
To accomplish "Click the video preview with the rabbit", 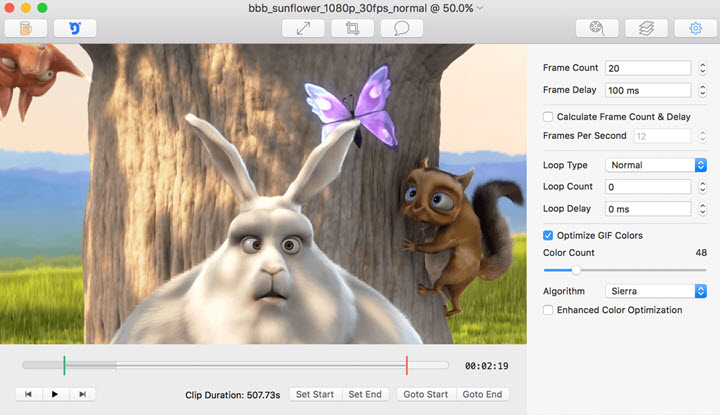I will [263, 194].
